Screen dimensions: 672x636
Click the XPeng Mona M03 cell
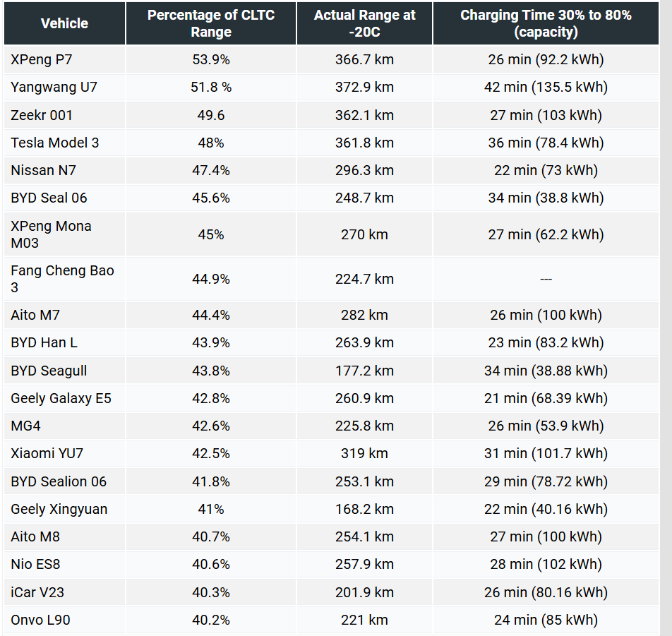51,234
